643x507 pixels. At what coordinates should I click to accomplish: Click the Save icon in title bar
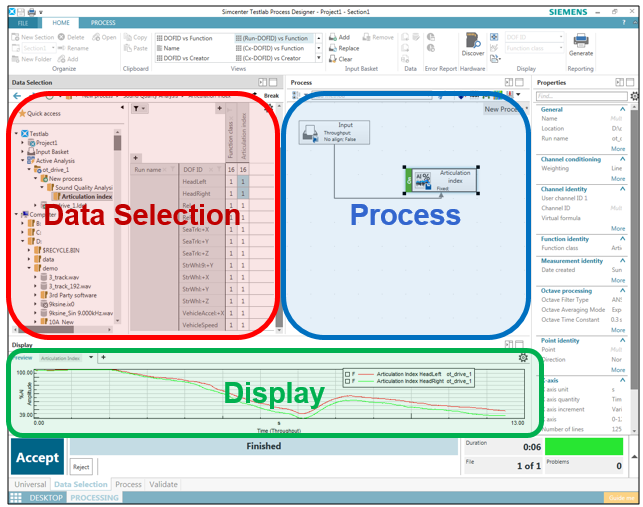click(x=21, y=12)
